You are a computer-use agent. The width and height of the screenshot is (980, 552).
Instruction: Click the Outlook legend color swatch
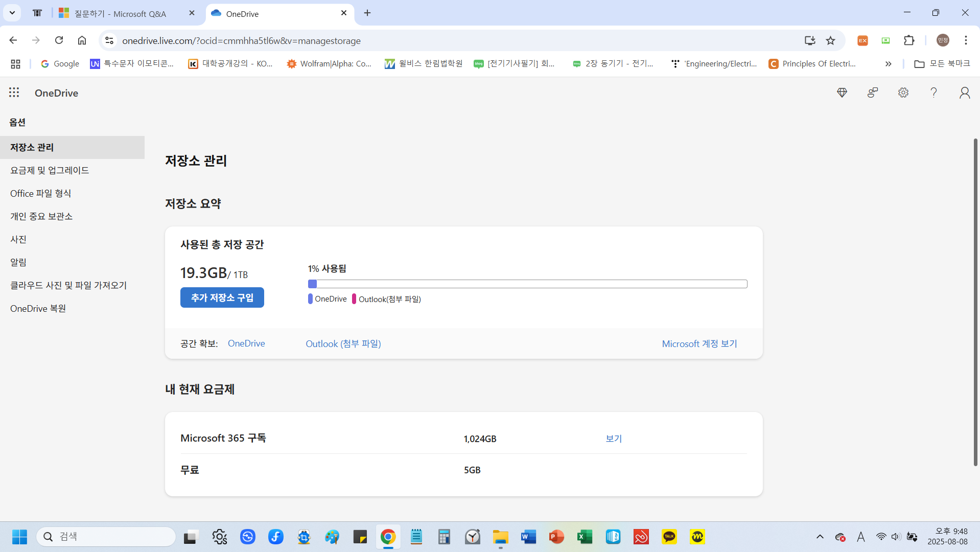point(354,299)
